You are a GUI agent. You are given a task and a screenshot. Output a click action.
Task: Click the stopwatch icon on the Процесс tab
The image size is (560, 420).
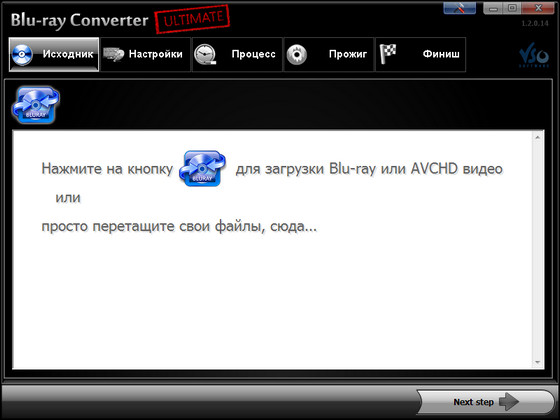tap(205, 55)
